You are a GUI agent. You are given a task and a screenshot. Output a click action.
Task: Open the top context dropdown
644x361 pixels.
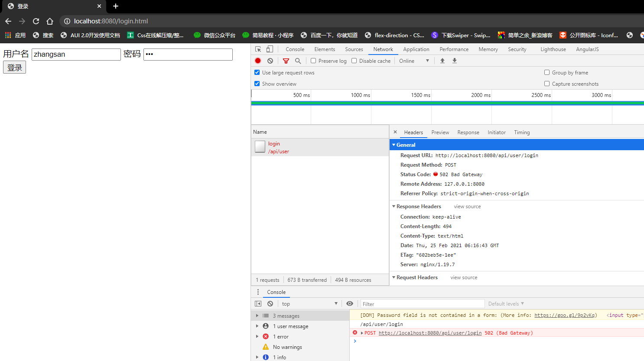point(309,304)
